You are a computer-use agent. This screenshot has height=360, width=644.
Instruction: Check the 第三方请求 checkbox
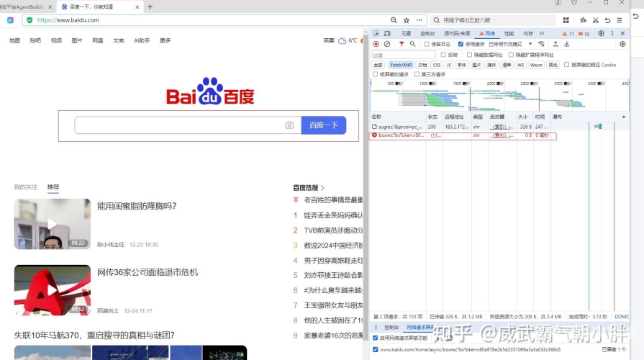[417, 74]
